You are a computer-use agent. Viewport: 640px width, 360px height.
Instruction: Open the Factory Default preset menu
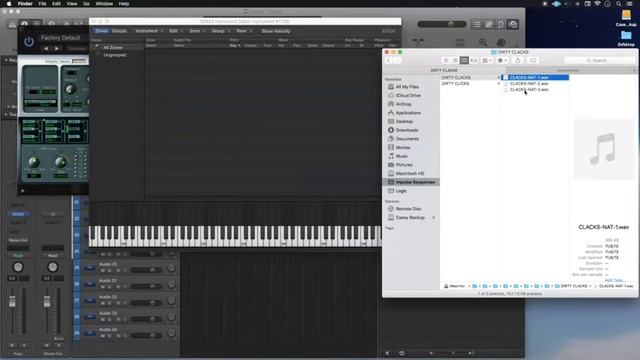60,38
